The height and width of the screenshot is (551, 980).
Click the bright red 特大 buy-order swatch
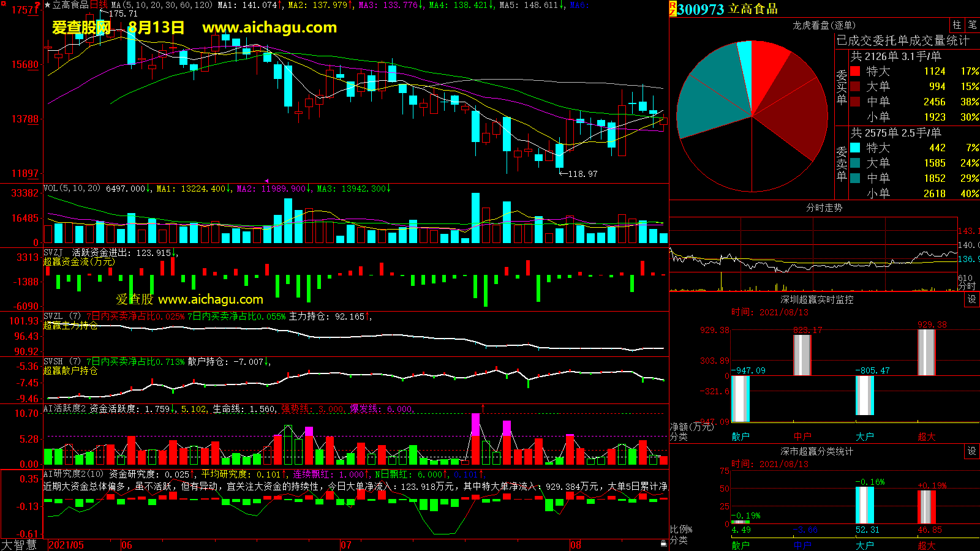[x=855, y=72]
